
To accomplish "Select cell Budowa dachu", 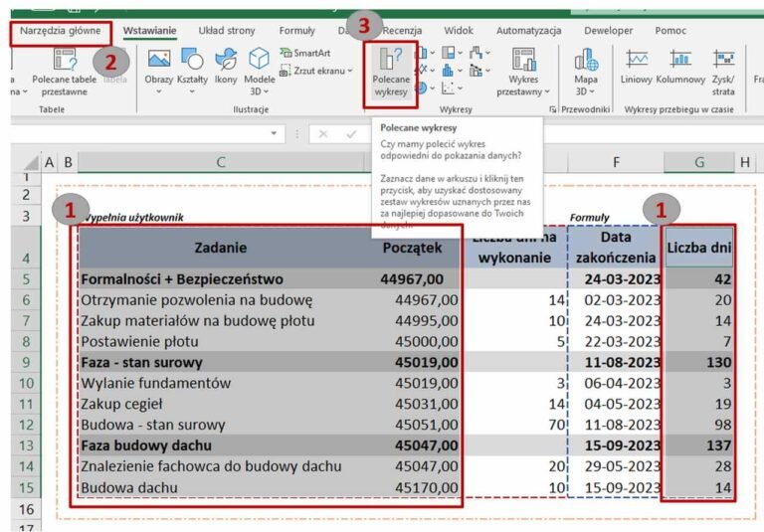I will point(221,487).
